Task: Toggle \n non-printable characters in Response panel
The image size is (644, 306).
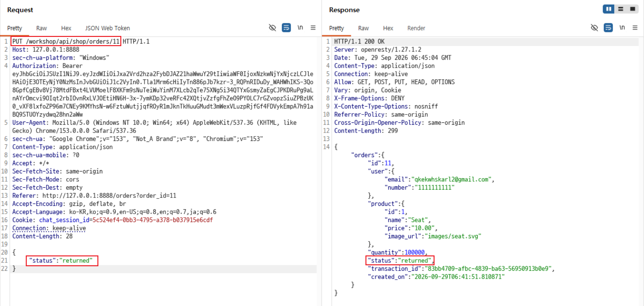Action: (622, 28)
